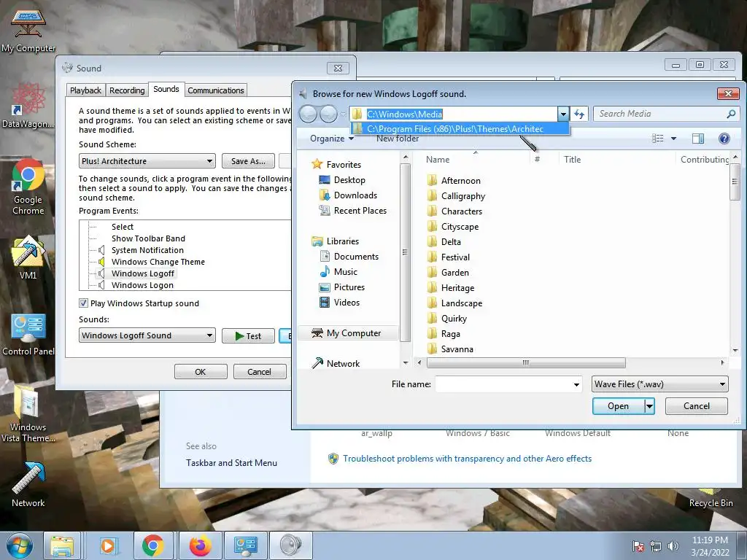This screenshot has height=560, width=747.
Task: Click Save As button in Sound dialog
Action: [x=248, y=161]
